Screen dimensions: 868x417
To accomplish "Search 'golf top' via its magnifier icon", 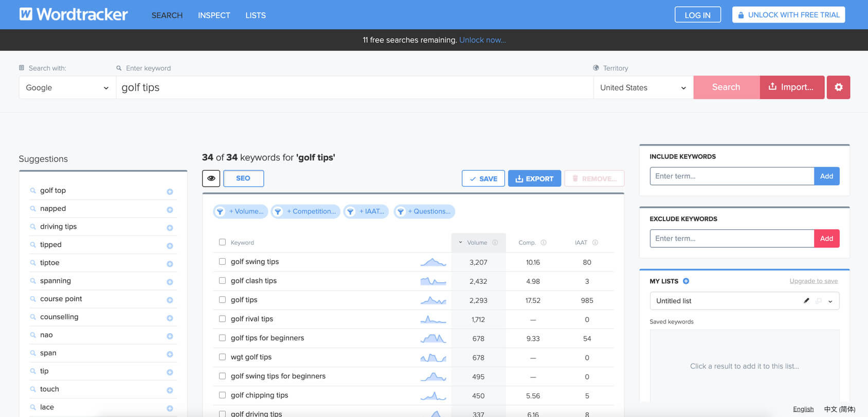I will pyautogui.click(x=33, y=190).
